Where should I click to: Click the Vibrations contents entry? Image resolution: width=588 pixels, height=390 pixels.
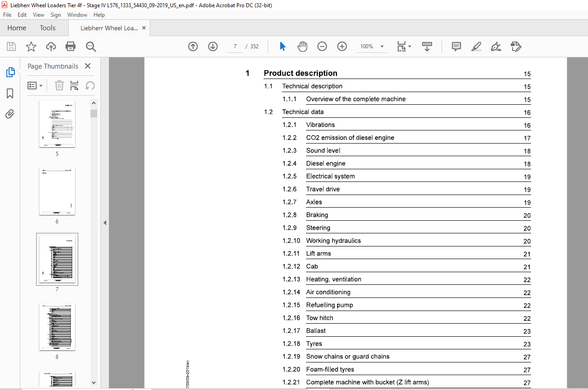pyautogui.click(x=320, y=125)
